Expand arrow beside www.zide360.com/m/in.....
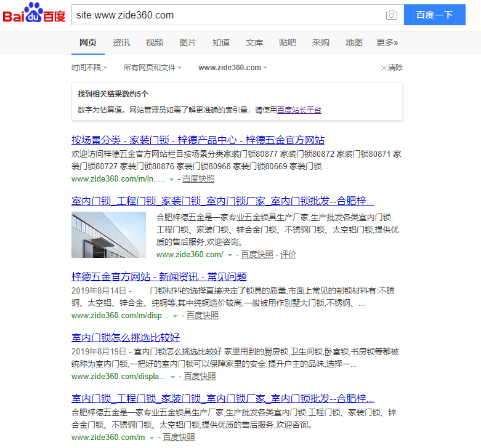Image resolution: width=481 pixels, height=448 pixels. click(x=171, y=180)
